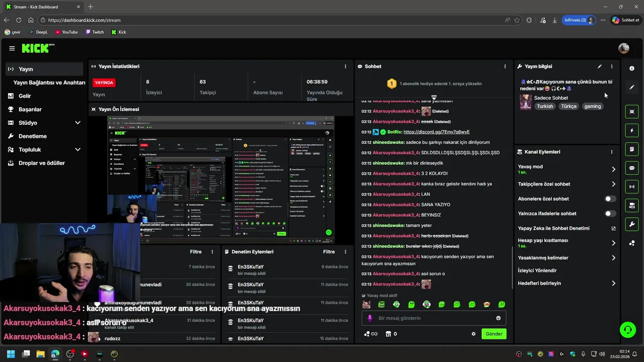644x362 pixels.
Task: Toggle the wrench widget icon in sidebar
Action: pyautogui.click(x=632, y=224)
